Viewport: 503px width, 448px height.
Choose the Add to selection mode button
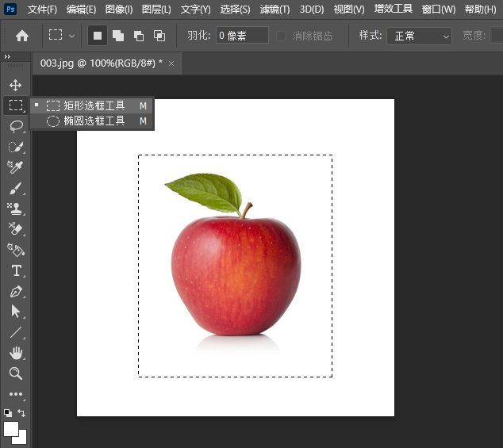(118, 36)
